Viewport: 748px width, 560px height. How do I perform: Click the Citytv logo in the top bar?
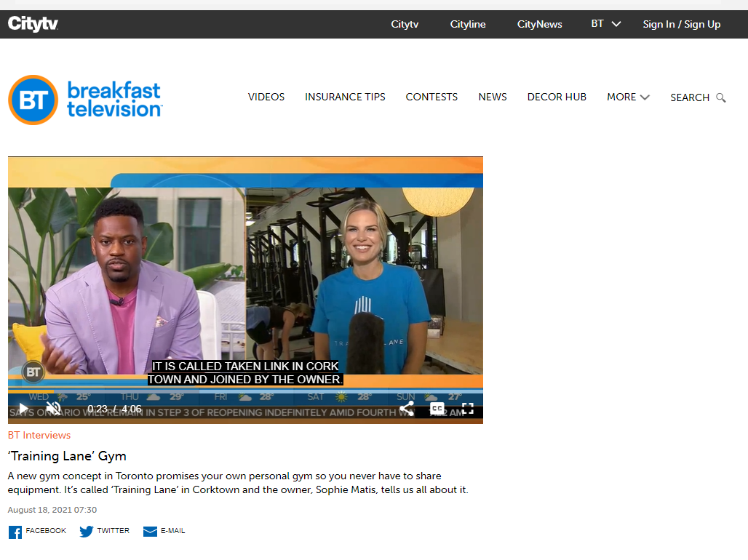point(33,23)
